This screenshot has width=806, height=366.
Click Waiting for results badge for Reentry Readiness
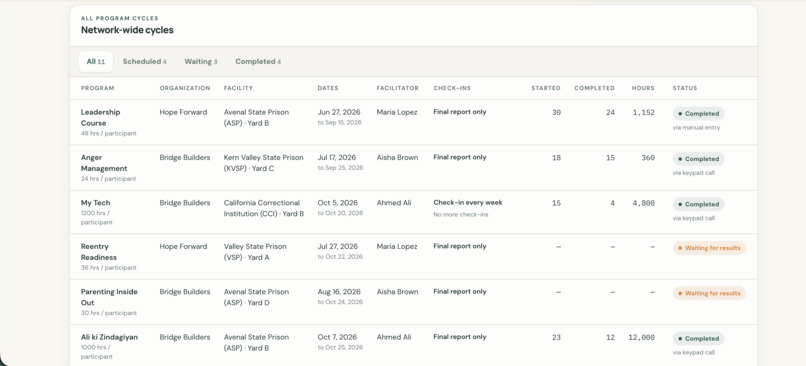click(x=709, y=248)
